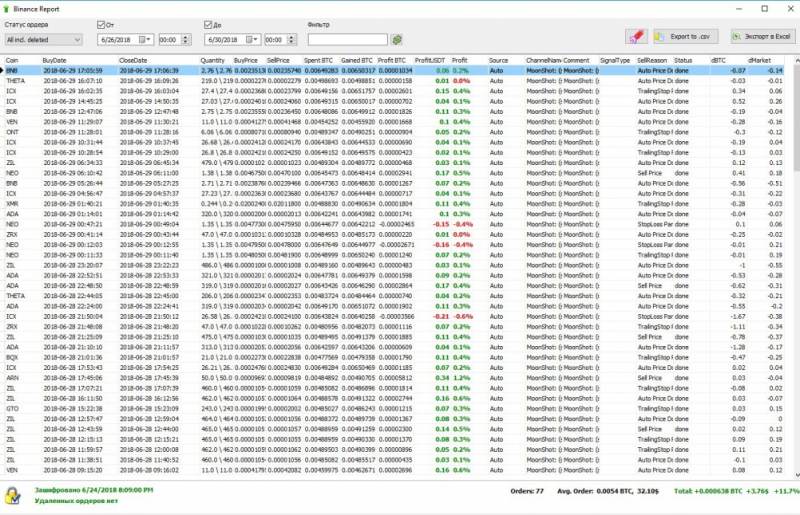
Task: Minimize the Binance Report window
Action: click(737, 7)
